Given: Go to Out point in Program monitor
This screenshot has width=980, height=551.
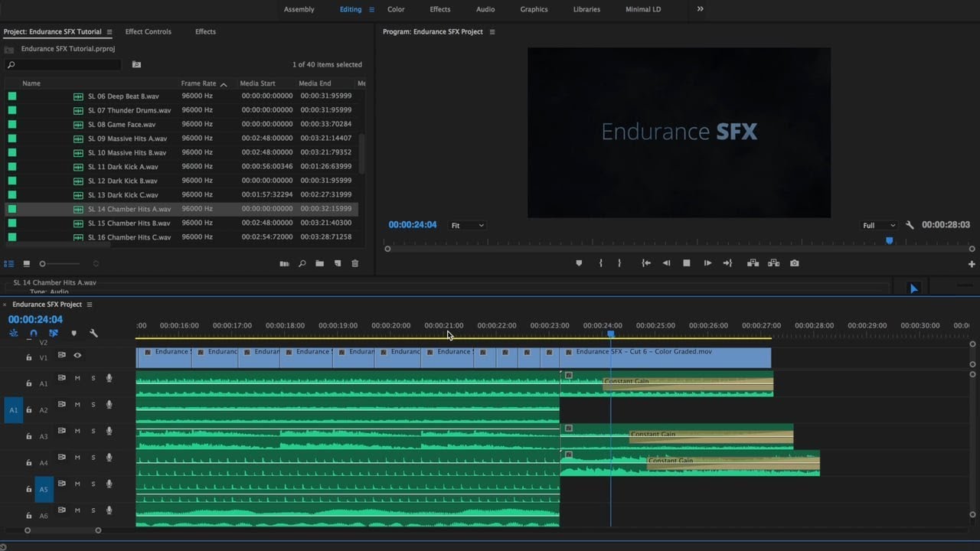Looking at the screenshot, I should coord(727,263).
